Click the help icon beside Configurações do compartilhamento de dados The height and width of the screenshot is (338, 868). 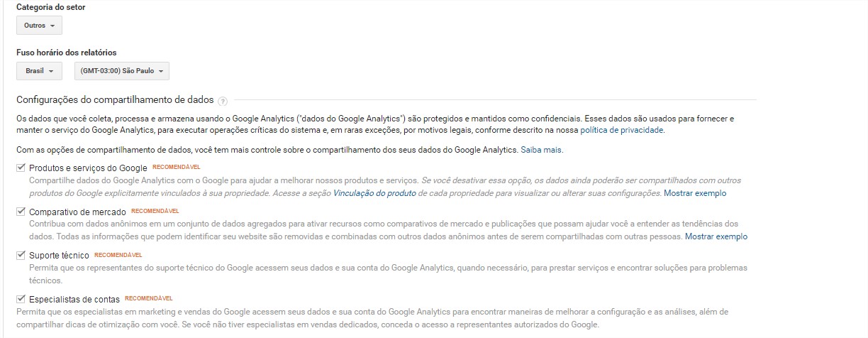coord(223,101)
